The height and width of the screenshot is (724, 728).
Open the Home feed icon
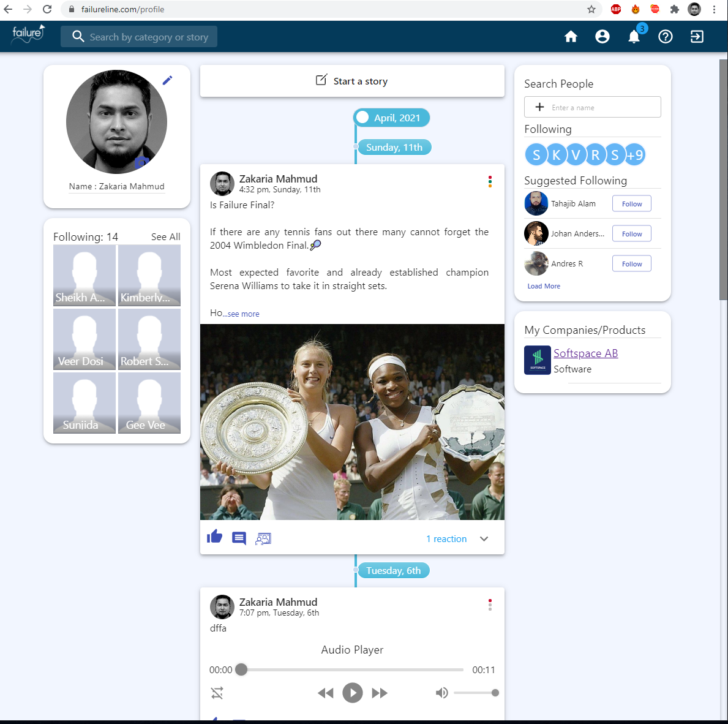[x=571, y=37]
